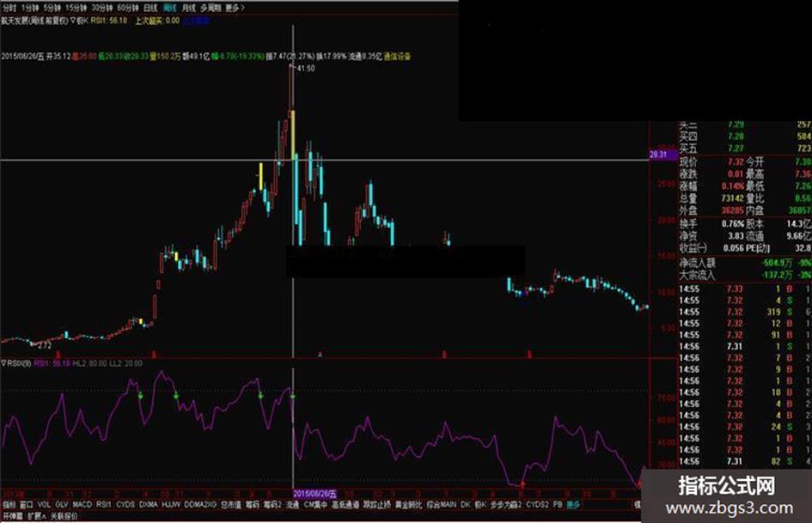Switch sub-chart indicator to DXMA

tap(149, 504)
